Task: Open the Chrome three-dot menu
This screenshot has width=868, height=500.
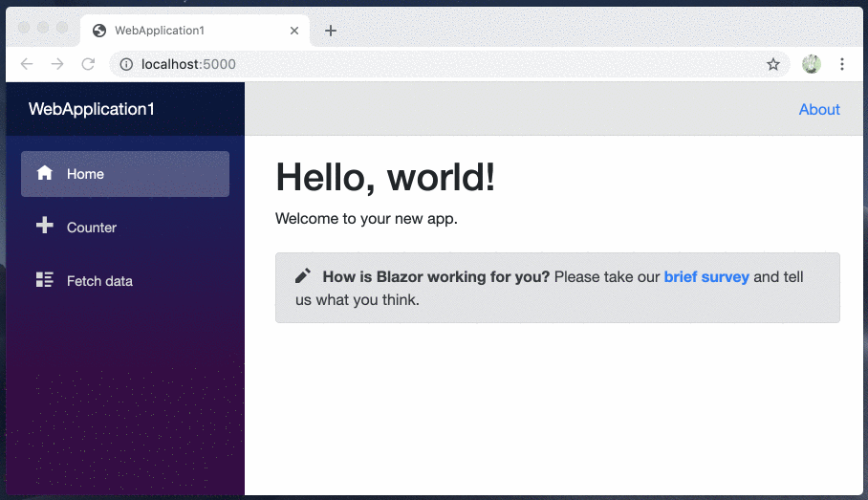Action: coord(842,64)
